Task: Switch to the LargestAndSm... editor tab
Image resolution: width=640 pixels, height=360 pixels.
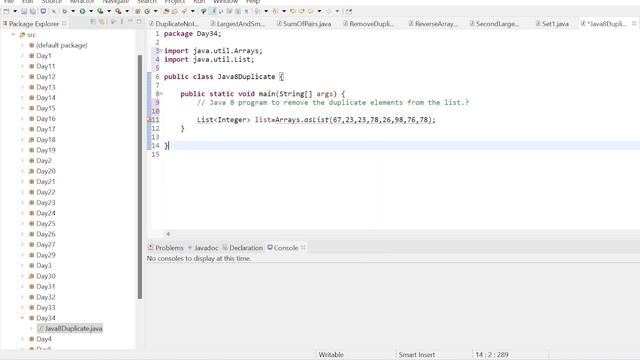Action: [238, 24]
